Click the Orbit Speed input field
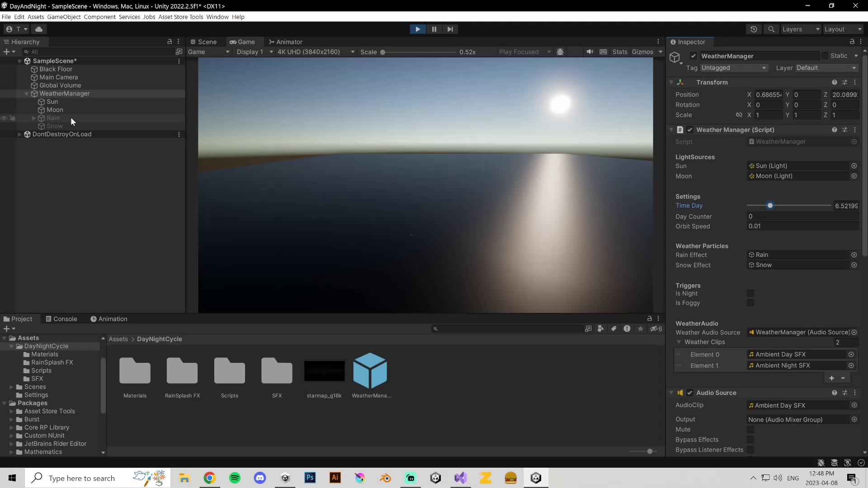Screen dimensions: 868x488 pos(802,226)
